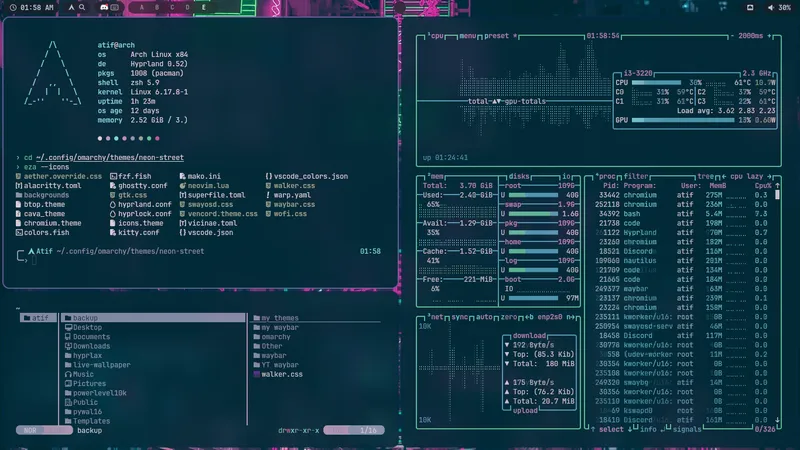Click the signals option at proc panel bottom

pyautogui.click(x=687, y=430)
